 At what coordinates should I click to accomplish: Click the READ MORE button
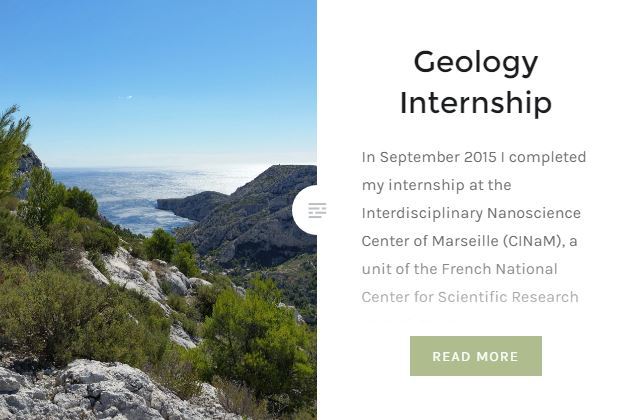[x=476, y=356]
